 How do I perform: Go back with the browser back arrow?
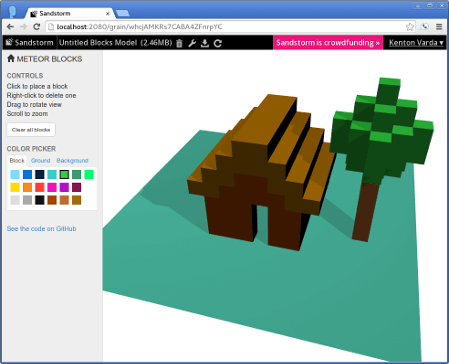pyautogui.click(x=10, y=27)
